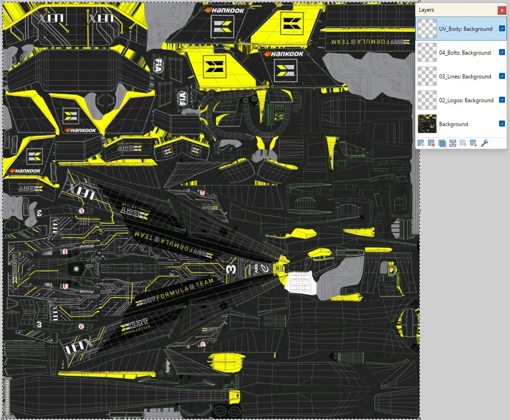510x420 pixels.
Task: Toggle visibility of UV_Body: Background layer
Action: [x=502, y=28]
